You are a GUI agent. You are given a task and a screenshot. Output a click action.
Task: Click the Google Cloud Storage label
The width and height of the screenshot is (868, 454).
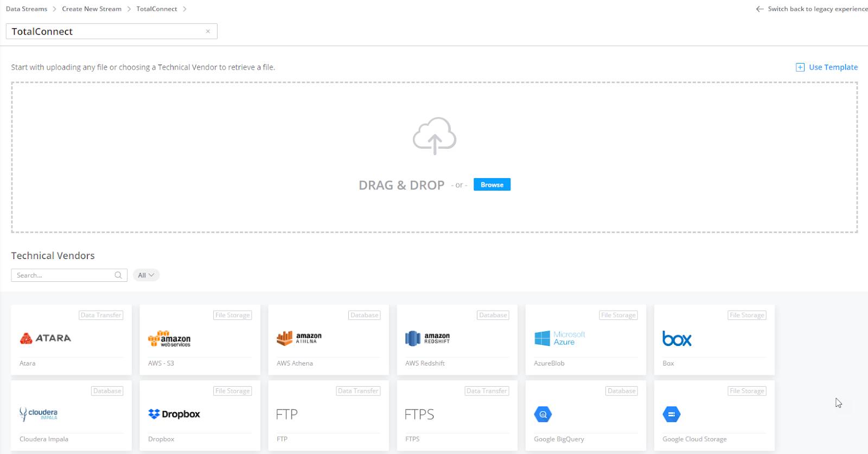tap(694, 439)
